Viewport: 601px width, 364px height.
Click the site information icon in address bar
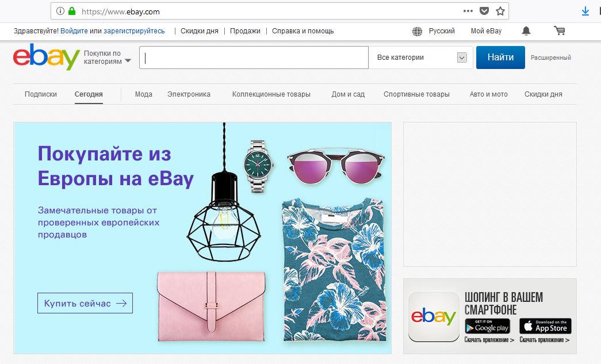60,11
